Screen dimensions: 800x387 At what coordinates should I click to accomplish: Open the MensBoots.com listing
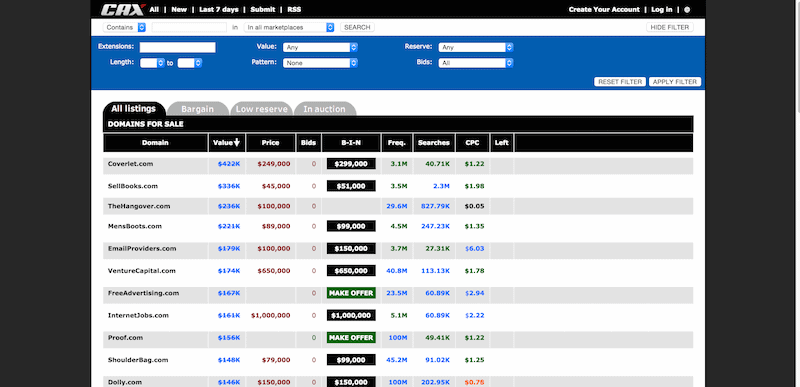tap(135, 226)
